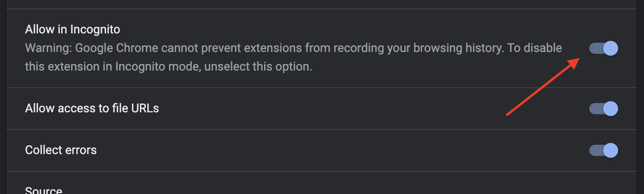Click the gray track of Collect errors switch
Image resolution: width=644 pixels, height=194 pixels.
(x=596, y=150)
